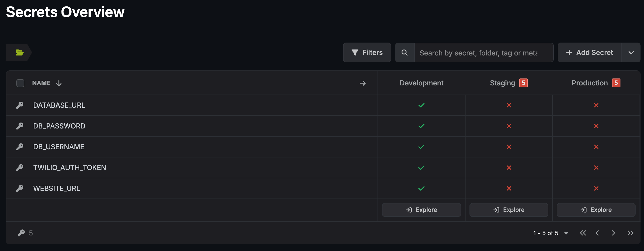Click the search magnifier icon
644x251 pixels.
point(405,52)
